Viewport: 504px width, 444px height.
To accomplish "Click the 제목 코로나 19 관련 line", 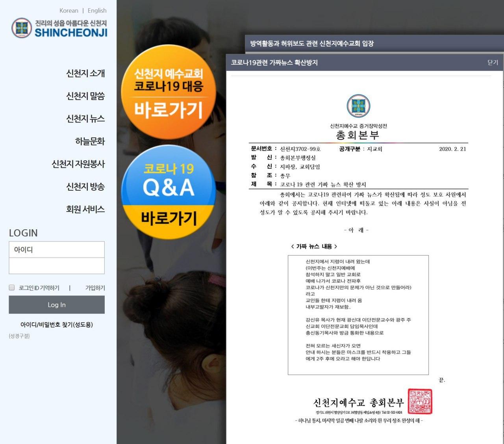I will click(x=309, y=184).
